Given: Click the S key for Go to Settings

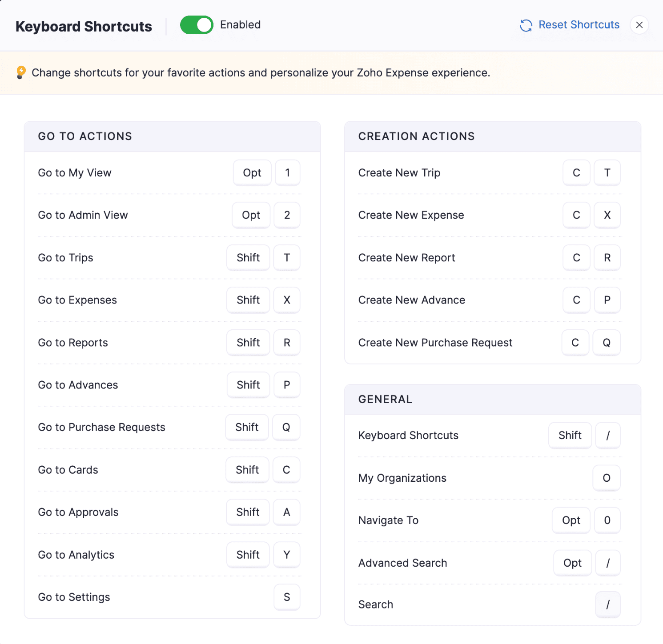Looking at the screenshot, I should tap(287, 597).
